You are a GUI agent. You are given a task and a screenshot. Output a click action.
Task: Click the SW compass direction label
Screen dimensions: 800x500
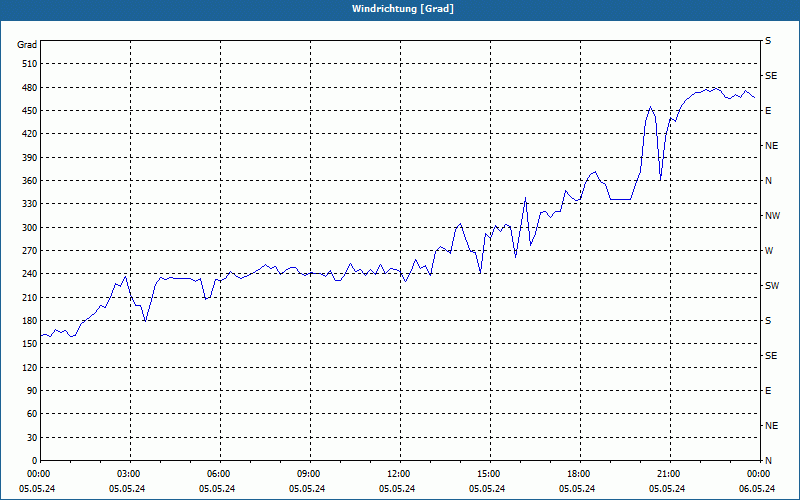[772, 286]
